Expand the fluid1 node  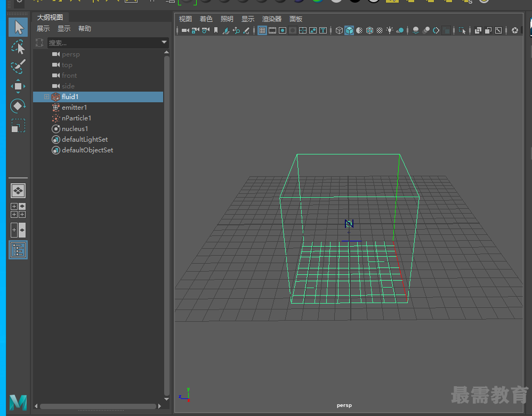[x=46, y=97]
